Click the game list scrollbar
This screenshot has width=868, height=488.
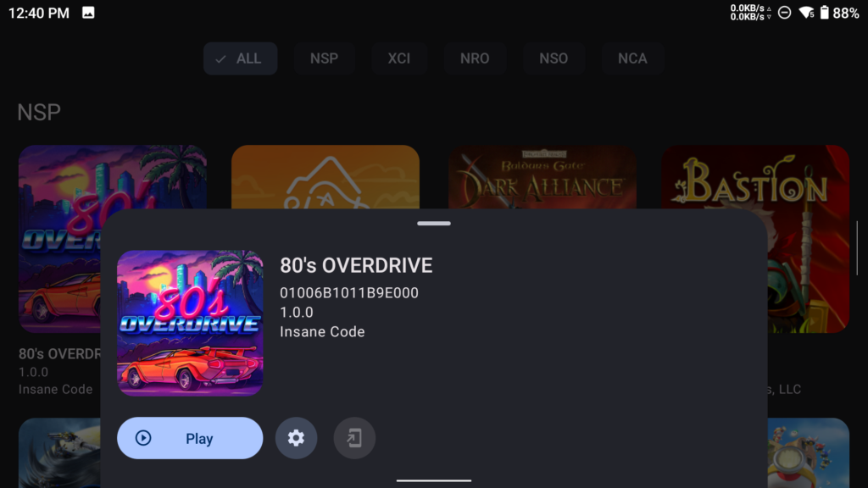[857, 247]
